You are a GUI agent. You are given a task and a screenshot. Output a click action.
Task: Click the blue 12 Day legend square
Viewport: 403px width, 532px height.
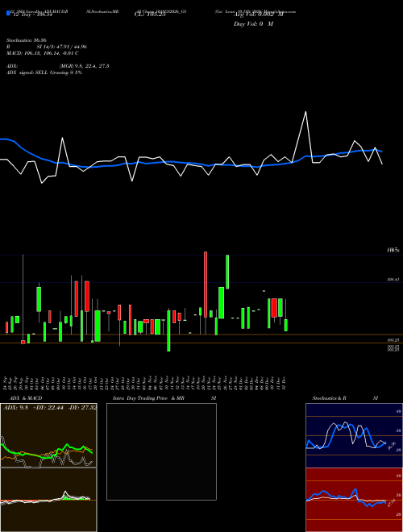[x=8, y=13]
